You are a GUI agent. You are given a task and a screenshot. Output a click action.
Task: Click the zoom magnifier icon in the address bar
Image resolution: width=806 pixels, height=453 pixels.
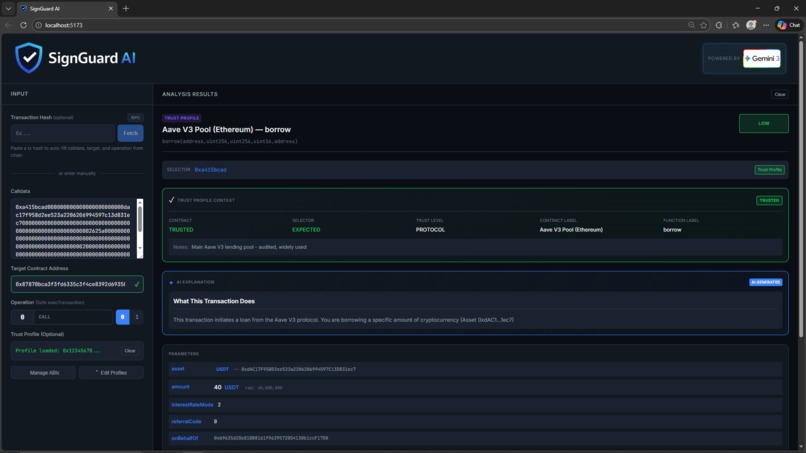point(691,25)
